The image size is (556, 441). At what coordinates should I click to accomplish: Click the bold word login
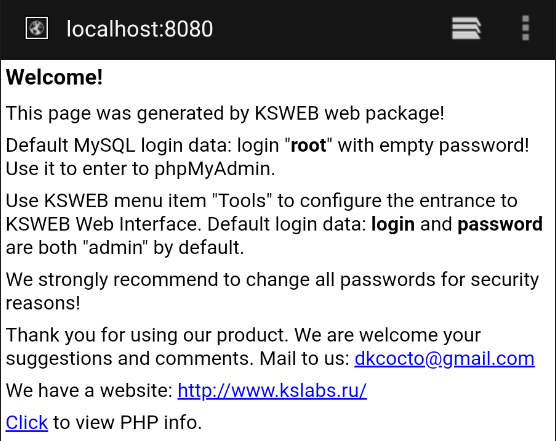pyautogui.click(x=393, y=225)
